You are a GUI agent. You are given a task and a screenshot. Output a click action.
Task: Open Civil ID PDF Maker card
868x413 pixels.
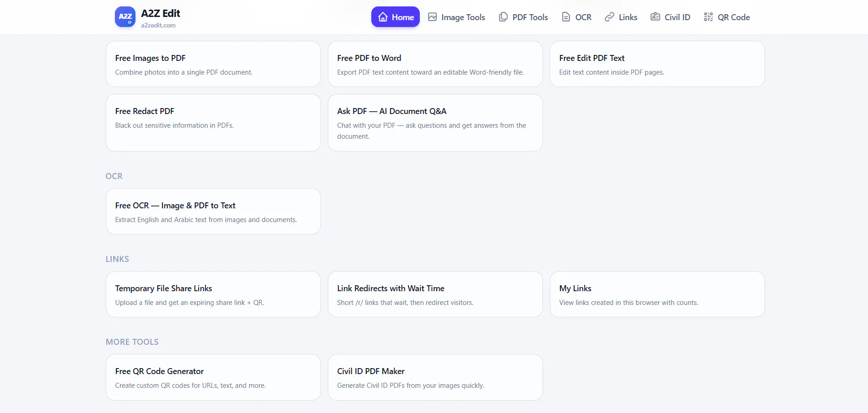point(435,377)
